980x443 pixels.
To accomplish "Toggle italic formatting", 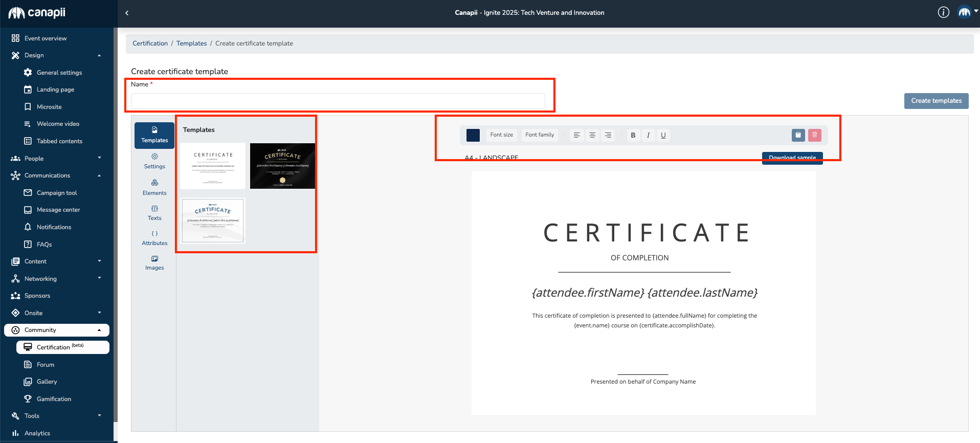I will click(x=648, y=135).
